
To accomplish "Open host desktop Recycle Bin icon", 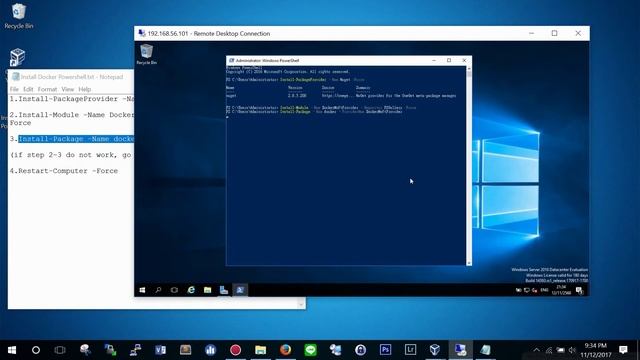I will pyautogui.click(x=19, y=16).
